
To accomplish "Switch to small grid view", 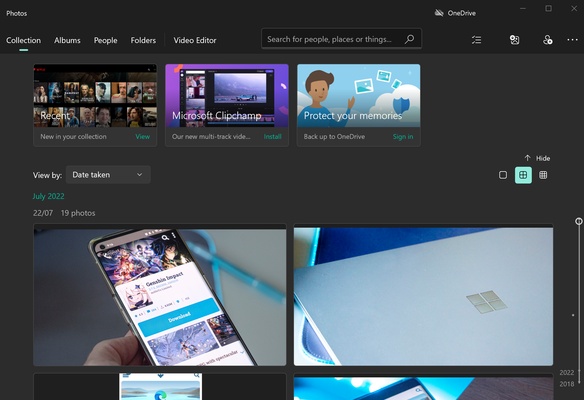I will (543, 175).
